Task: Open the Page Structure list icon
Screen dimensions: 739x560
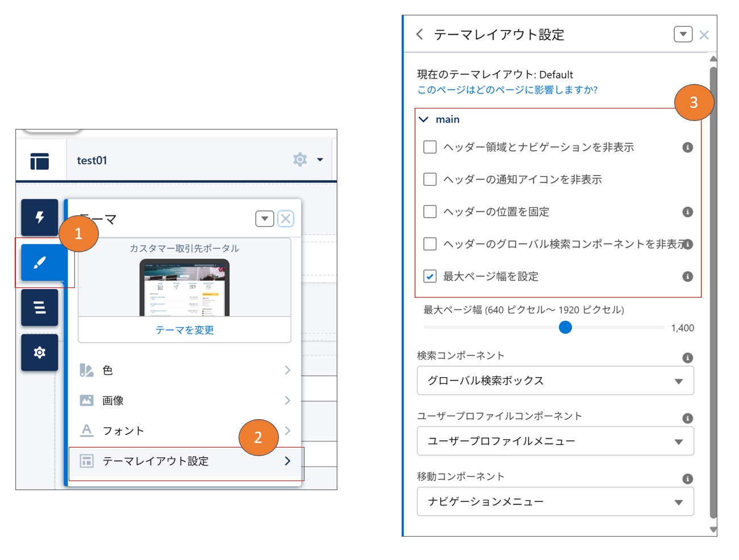Action: [x=40, y=307]
